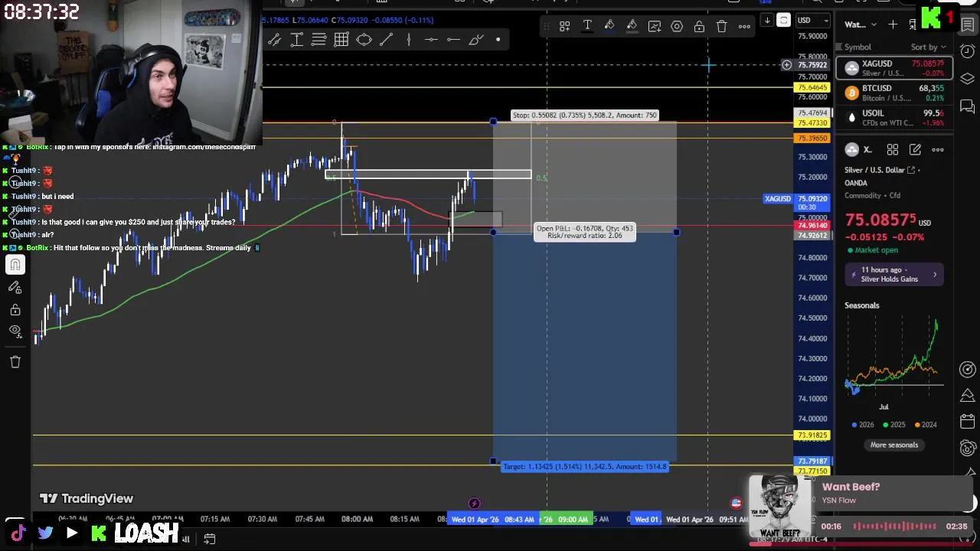Pick the grid drawing tool
The image size is (980, 551).
pyautogui.click(x=341, y=40)
